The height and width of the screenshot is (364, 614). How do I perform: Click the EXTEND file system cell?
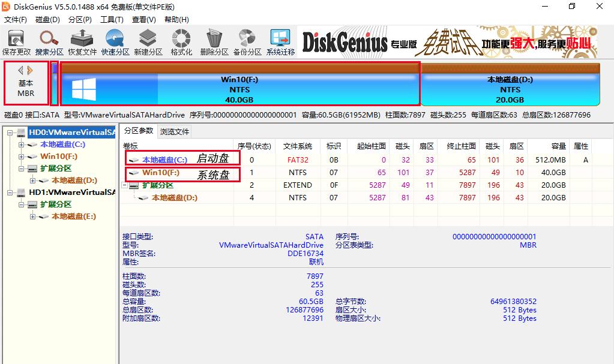[x=298, y=185]
